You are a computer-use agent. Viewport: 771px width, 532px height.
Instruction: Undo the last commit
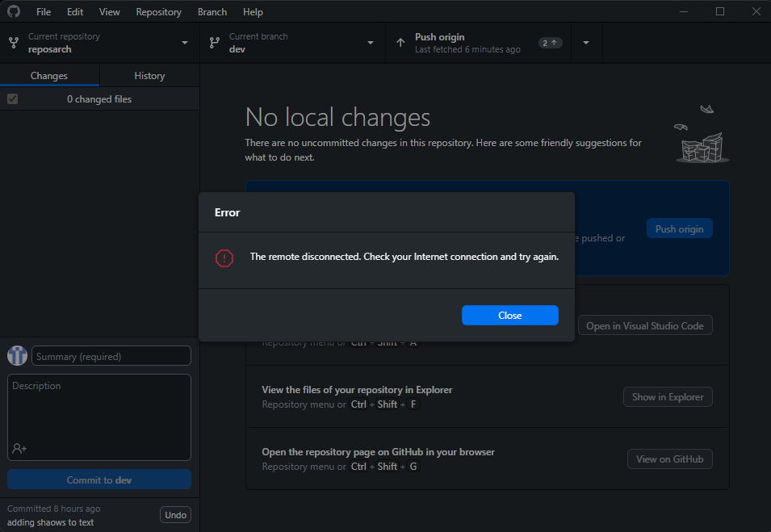point(175,514)
